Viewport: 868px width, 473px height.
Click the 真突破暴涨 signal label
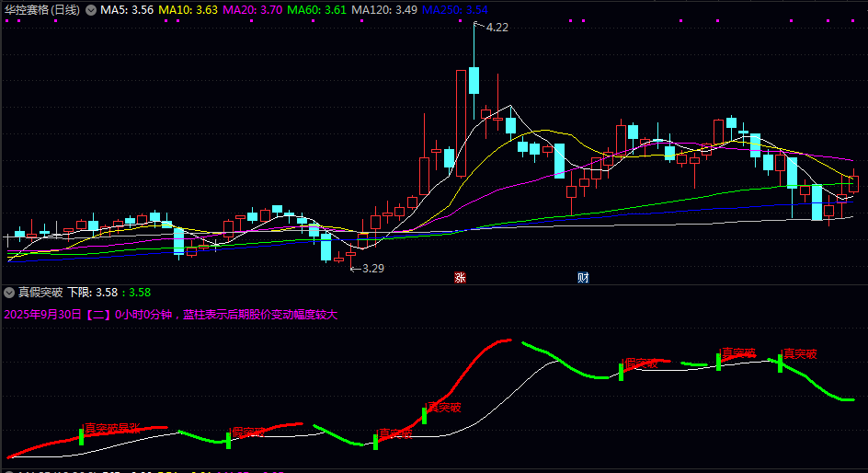point(112,428)
